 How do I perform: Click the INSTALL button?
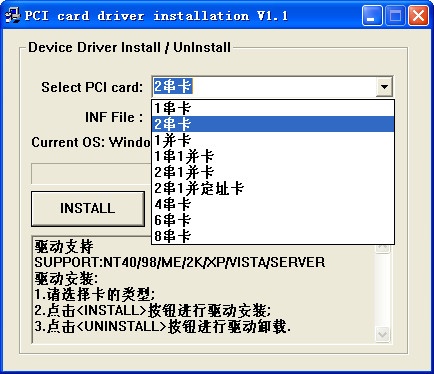pyautogui.click(x=88, y=209)
